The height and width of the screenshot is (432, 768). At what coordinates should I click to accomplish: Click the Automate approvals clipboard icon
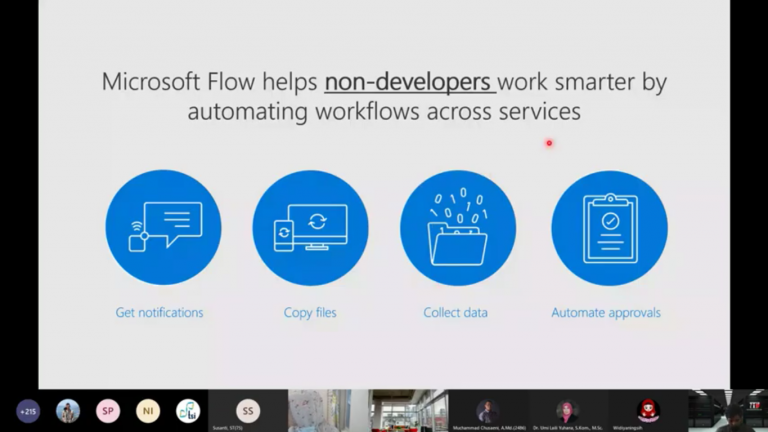[x=609, y=228]
